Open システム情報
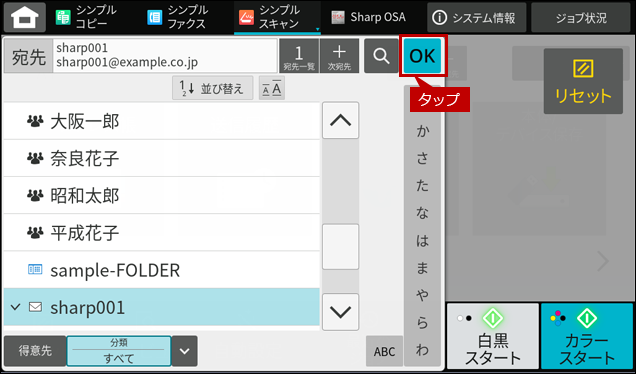 point(476,17)
